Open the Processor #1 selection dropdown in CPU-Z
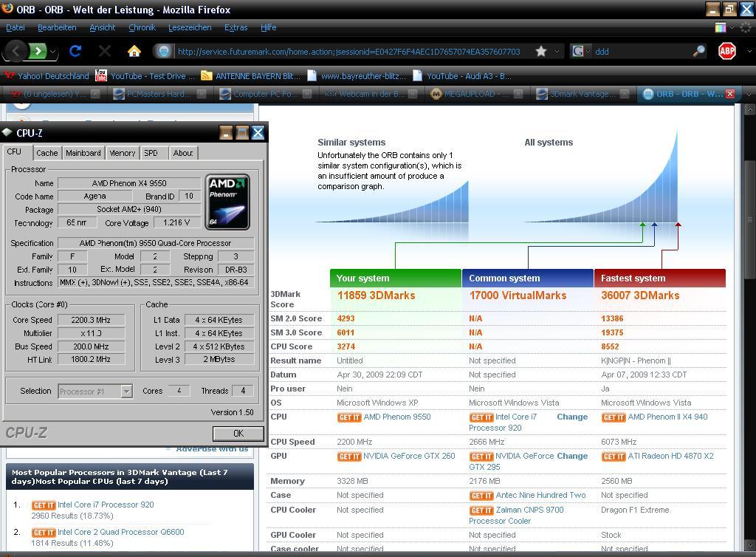The image size is (756, 557). coord(126,391)
